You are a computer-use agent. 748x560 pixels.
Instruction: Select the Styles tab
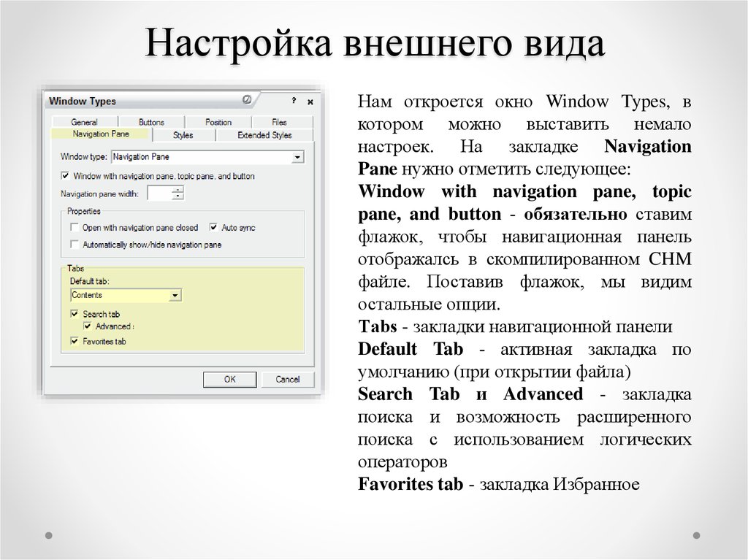pyautogui.click(x=185, y=134)
